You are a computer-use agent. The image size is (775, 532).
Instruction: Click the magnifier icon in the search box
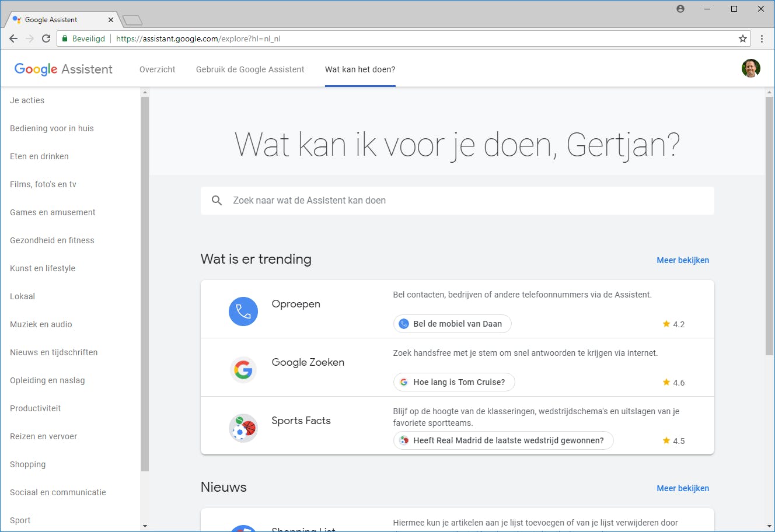coord(217,201)
